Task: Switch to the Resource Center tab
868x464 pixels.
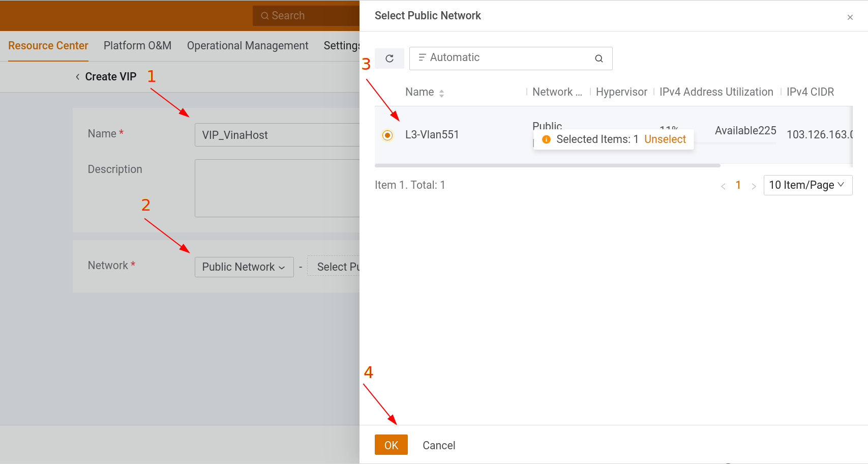Action: click(48, 46)
